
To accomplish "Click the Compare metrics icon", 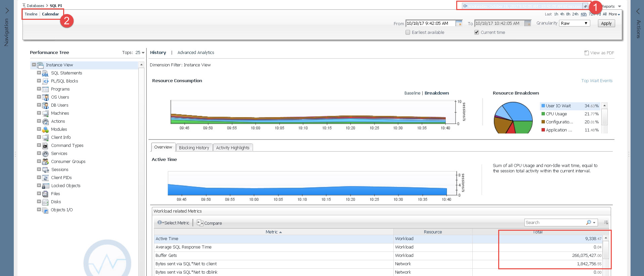I will 200,223.
